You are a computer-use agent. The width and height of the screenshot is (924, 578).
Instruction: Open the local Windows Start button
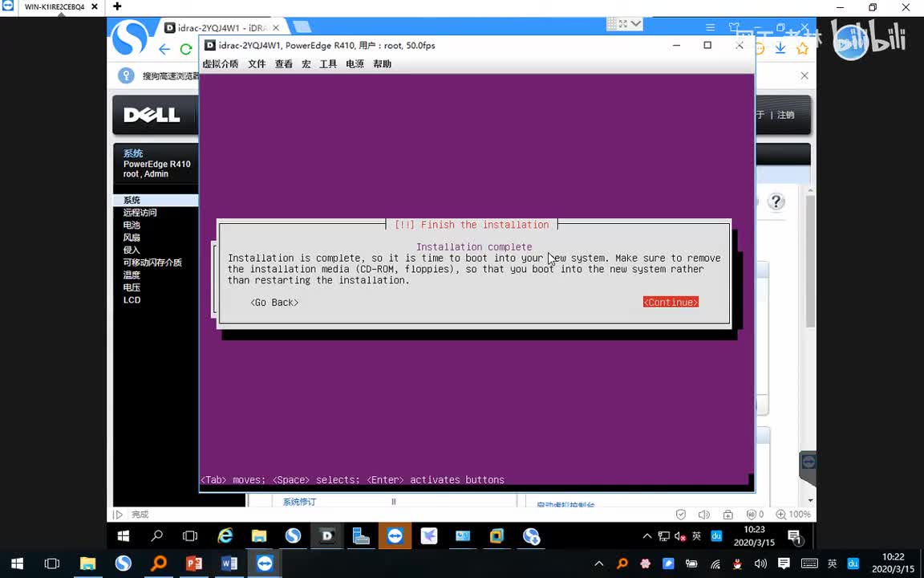coord(17,564)
